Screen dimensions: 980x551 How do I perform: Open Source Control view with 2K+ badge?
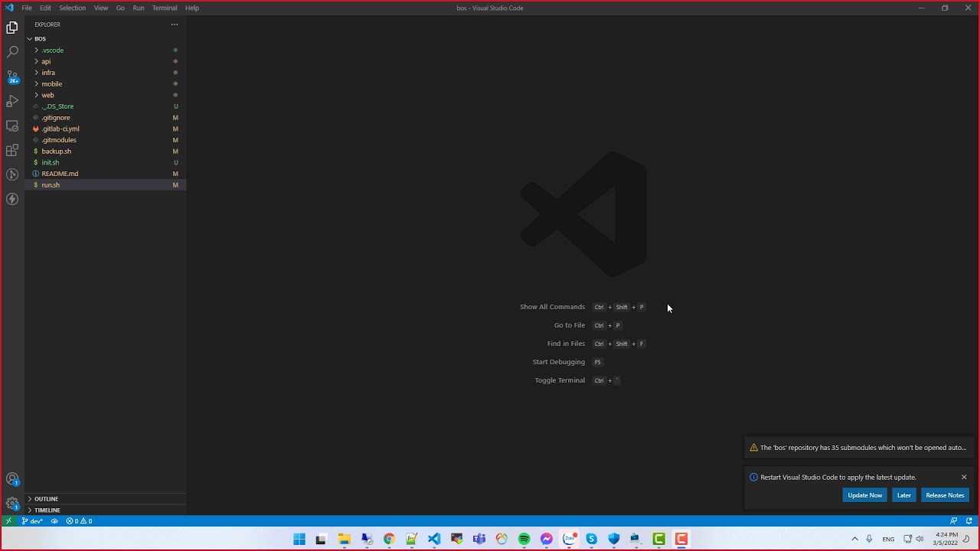pos(12,77)
